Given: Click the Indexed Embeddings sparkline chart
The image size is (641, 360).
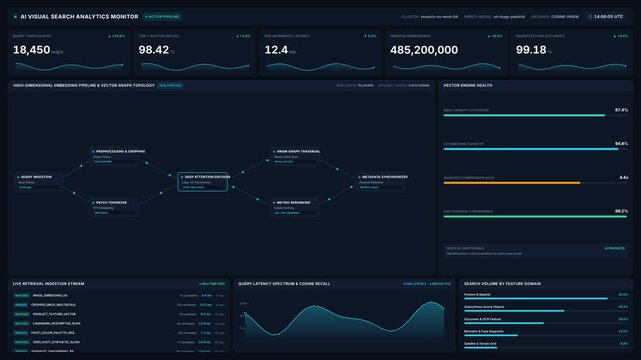Looking at the screenshot, I should 446,66.
